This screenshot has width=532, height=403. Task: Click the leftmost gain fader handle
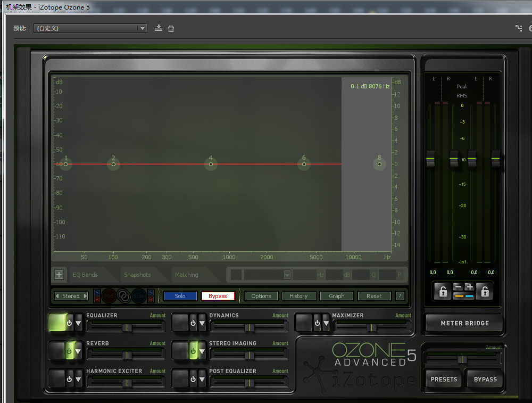pyautogui.click(x=430, y=159)
